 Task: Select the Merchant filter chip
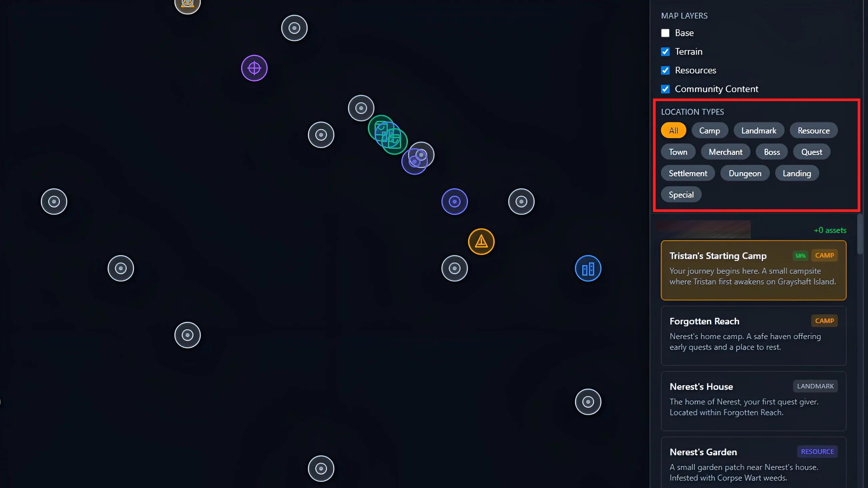(725, 152)
